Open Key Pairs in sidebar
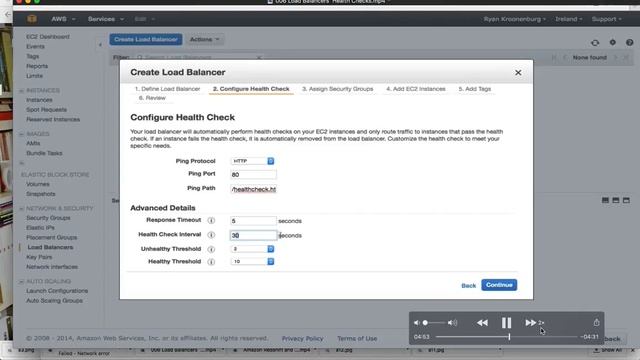This screenshot has height=360, width=640. click(x=39, y=257)
